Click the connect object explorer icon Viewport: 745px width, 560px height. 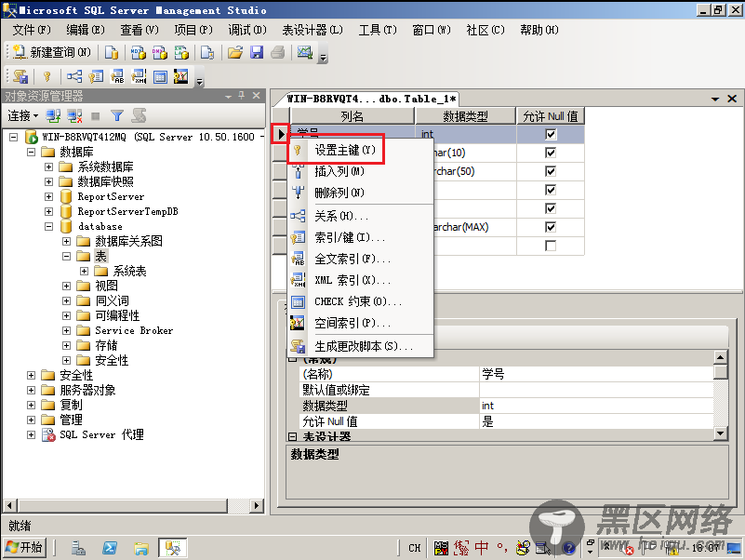(53, 115)
